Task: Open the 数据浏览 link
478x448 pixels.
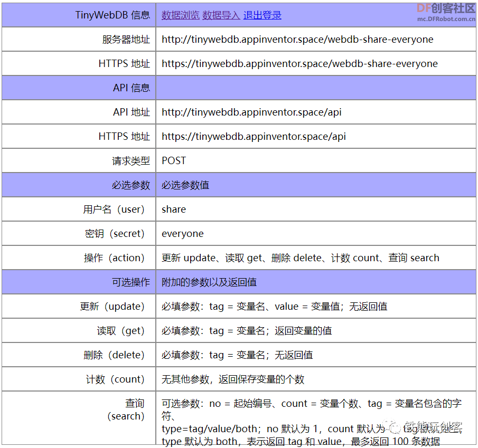Action: click(181, 15)
